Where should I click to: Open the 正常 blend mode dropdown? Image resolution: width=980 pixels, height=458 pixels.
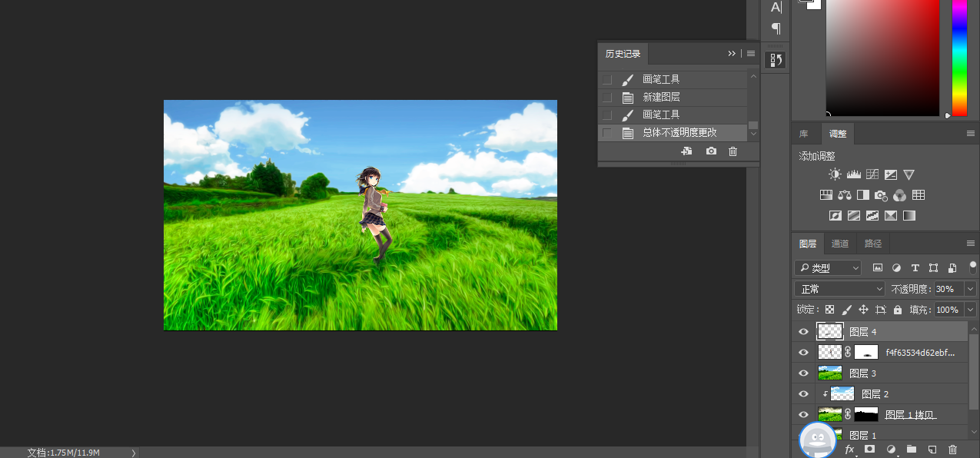(x=841, y=289)
